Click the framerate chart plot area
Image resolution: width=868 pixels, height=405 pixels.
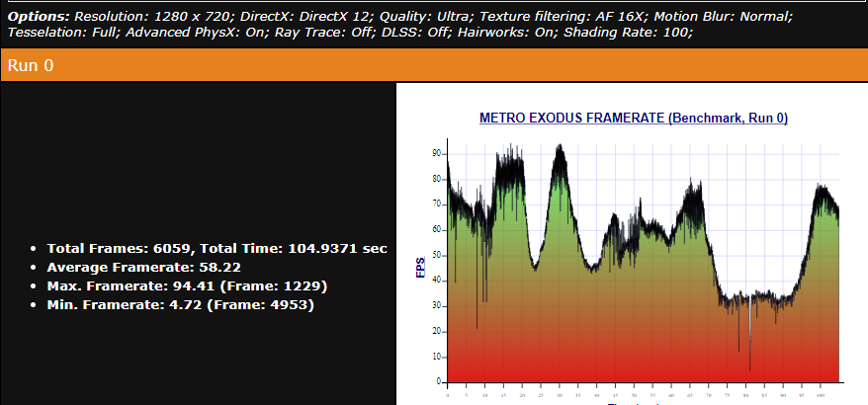point(644,264)
